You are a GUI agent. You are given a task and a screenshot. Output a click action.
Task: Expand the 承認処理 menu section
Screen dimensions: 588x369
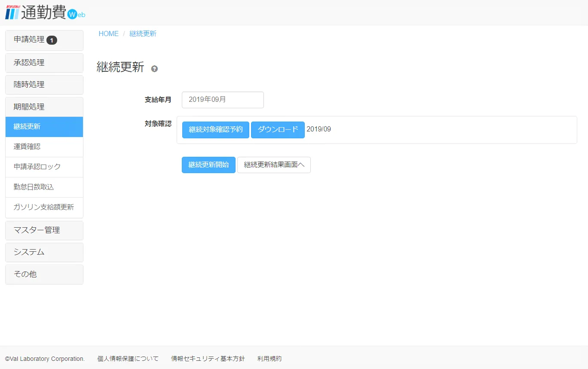tap(29, 63)
